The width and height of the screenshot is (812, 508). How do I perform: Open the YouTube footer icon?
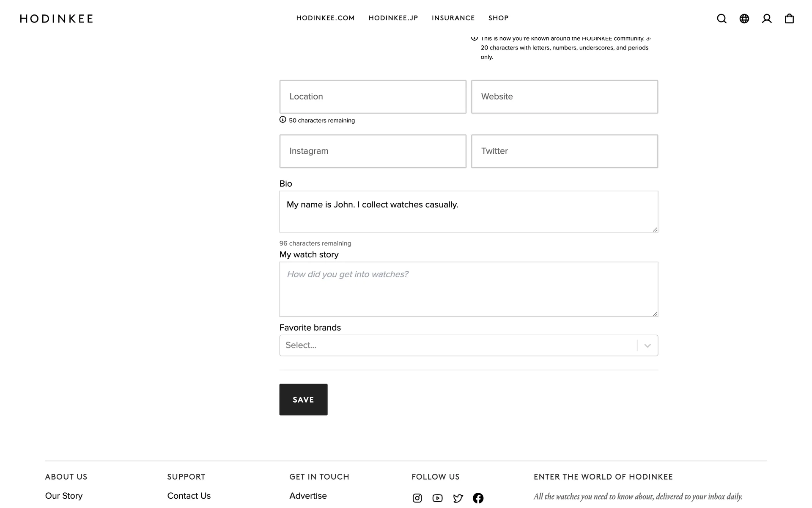pos(437,498)
